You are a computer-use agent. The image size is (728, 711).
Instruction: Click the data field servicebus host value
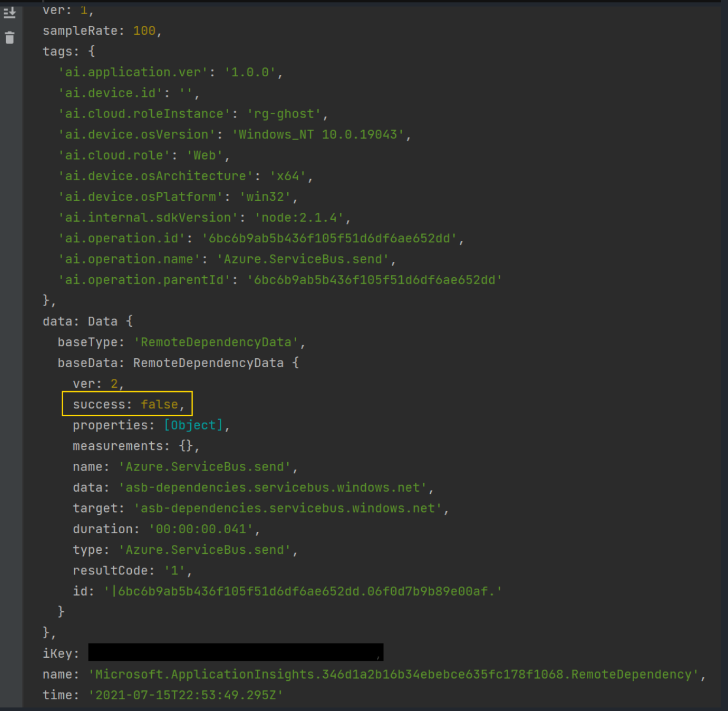[273, 488]
